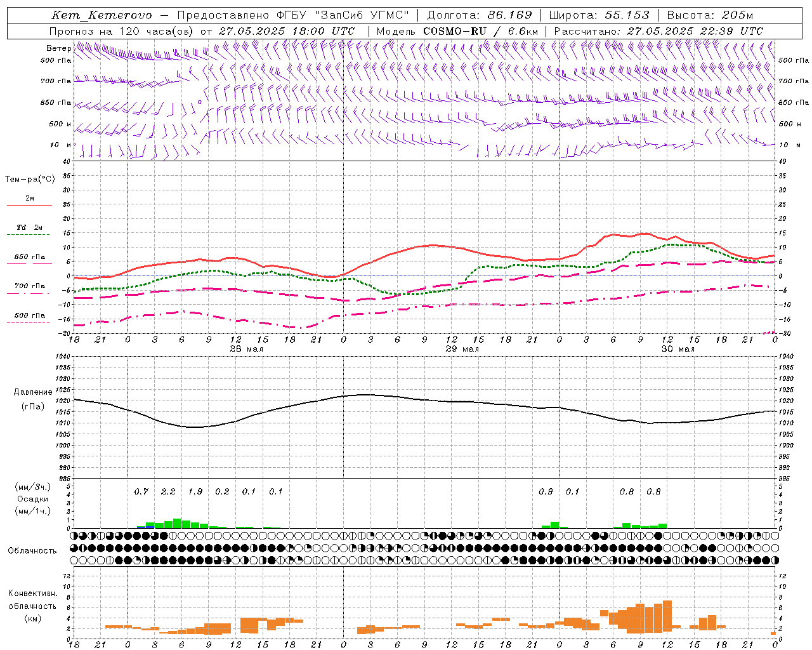
Task: Click the '2.2' precipitation total value
Action: pos(168,491)
